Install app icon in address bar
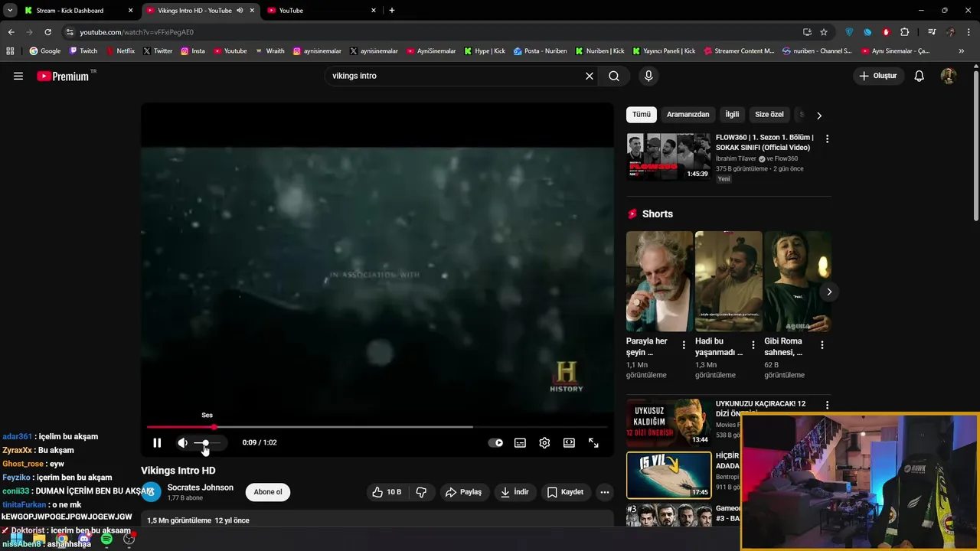The width and height of the screenshot is (980, 551). (807, 32)
